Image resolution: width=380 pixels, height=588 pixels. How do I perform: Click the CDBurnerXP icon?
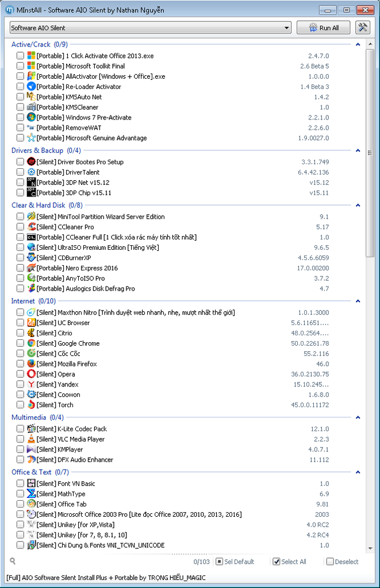point(31,258)
